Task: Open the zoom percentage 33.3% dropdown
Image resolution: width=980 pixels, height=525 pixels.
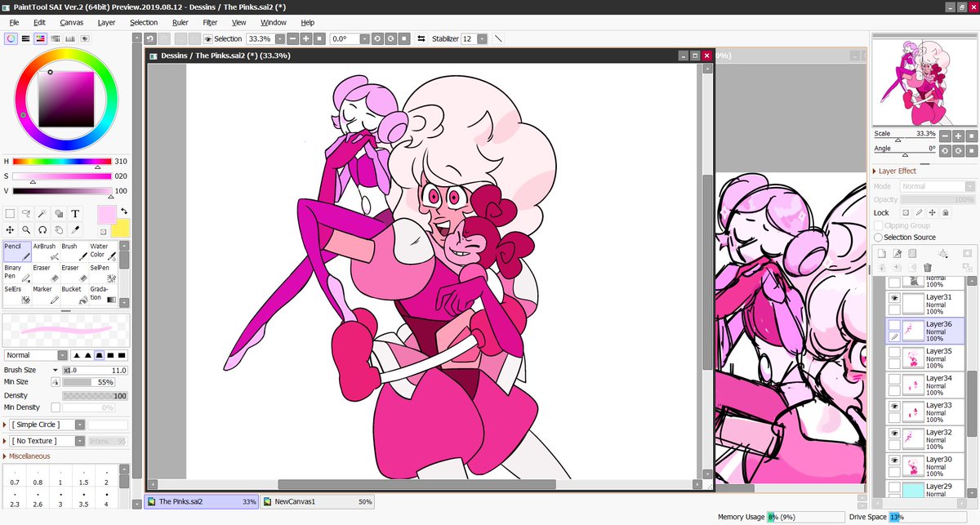Action: (x=280, y=38)
